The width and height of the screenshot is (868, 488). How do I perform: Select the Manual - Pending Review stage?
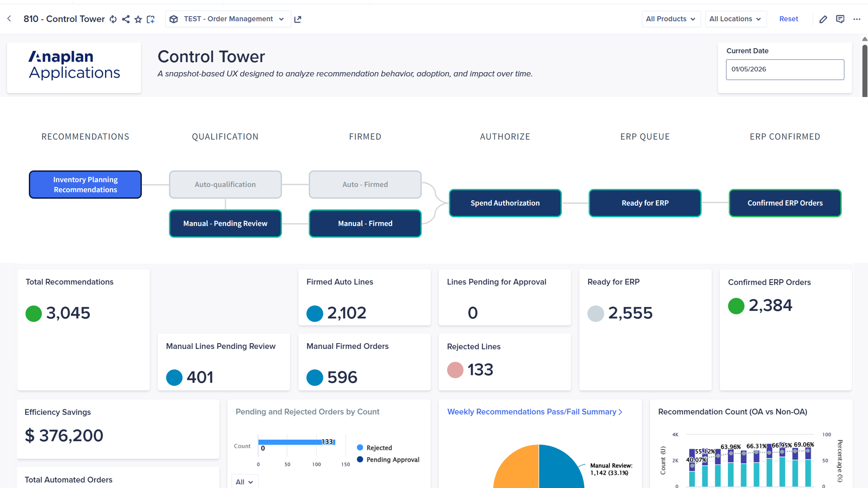coord(225,223)
